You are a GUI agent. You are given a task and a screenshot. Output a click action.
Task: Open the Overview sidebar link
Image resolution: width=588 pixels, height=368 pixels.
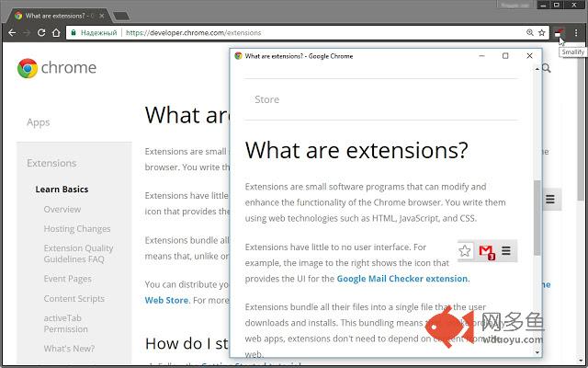pos(62,209)
